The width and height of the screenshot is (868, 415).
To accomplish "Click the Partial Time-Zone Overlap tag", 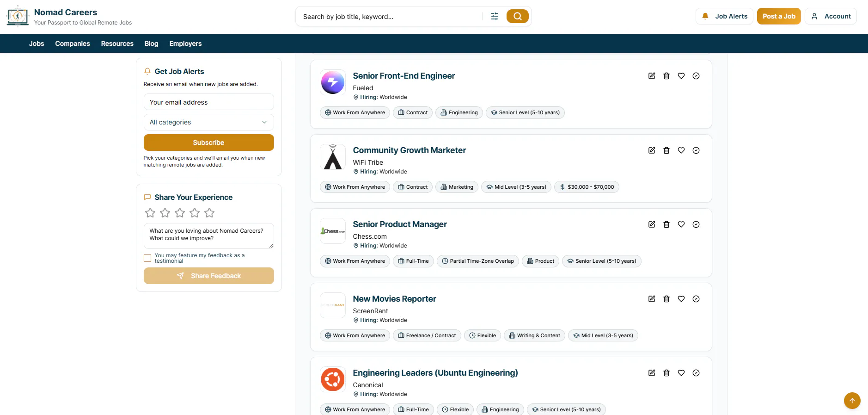I will [x=478, y=261].
